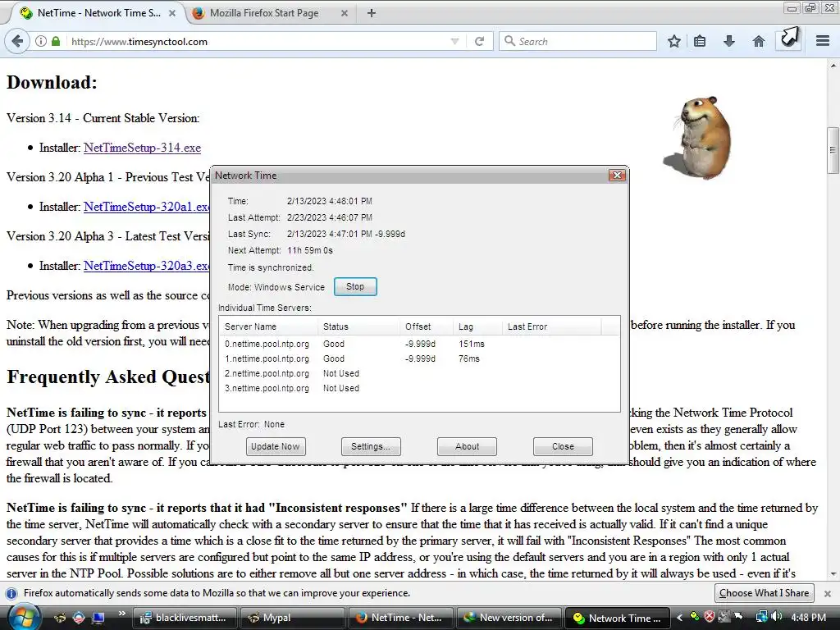Go to Firefox Home page

point(759,41)
